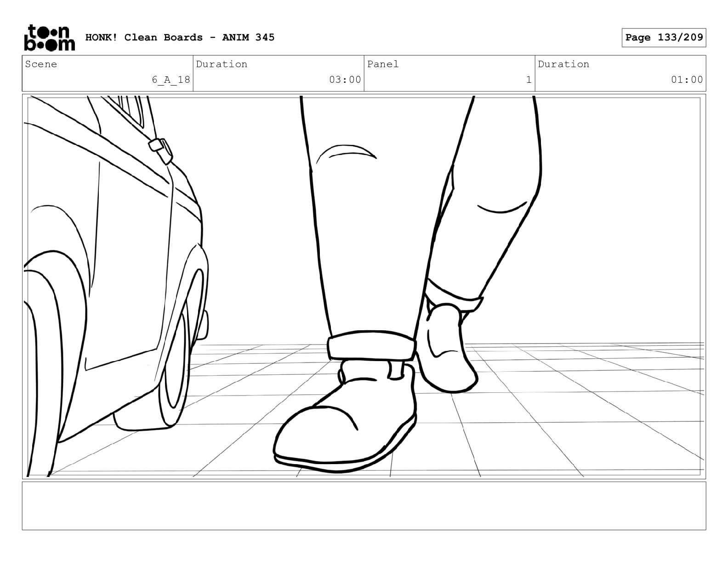Click the car door handle
728x563 pixels.
160,150
